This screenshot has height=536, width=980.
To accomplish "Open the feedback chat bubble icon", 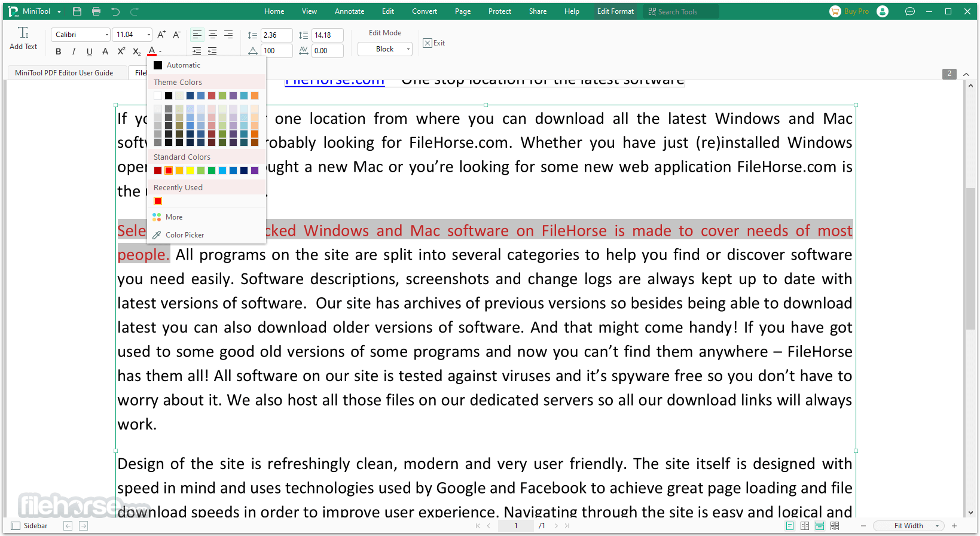I will (x=910, y=11).
